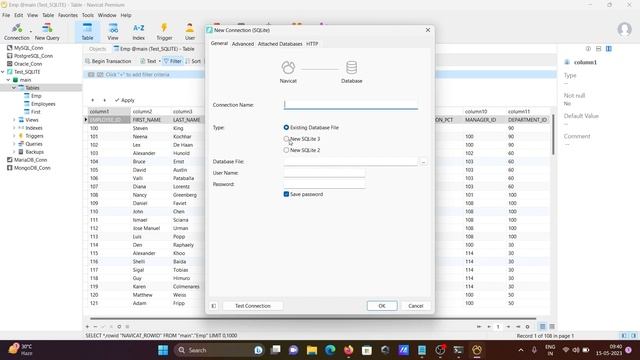Toggle the Save password checkbox
The width and height of the screenshot is (640, 360).
pos(286,194)
